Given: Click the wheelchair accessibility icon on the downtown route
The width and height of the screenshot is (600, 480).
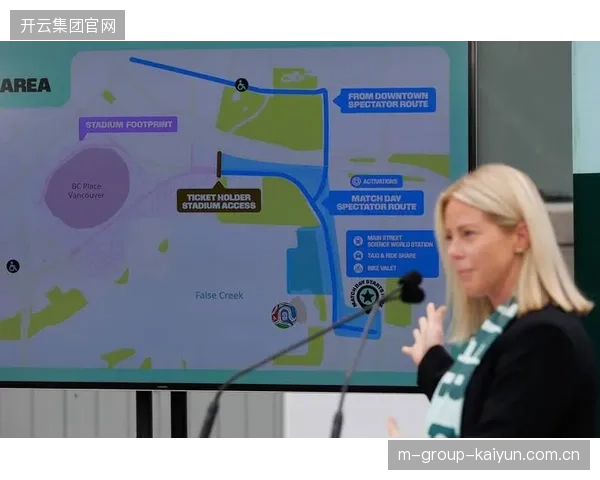Looking at the screenshot, I should tap(241, 85).
